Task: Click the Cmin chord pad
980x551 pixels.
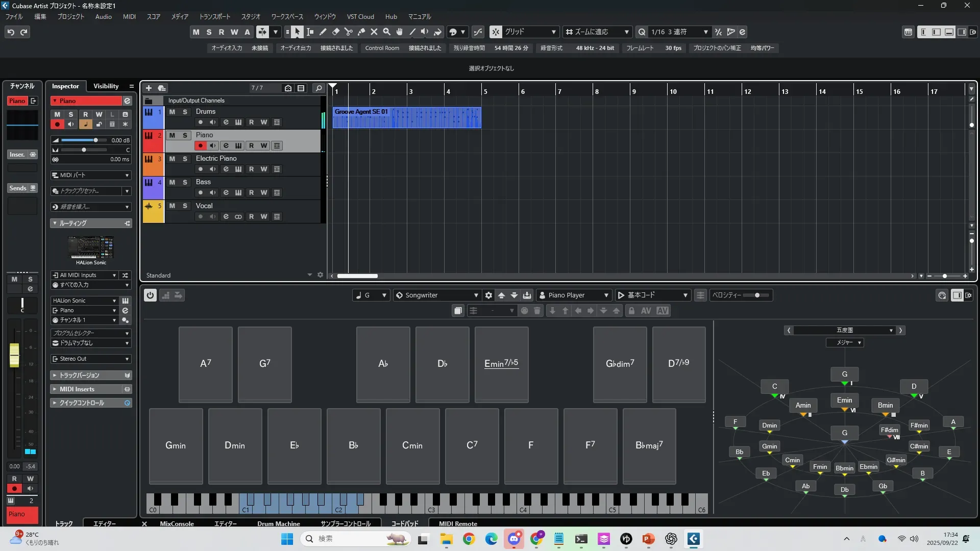Action: [x=412, y=446]
